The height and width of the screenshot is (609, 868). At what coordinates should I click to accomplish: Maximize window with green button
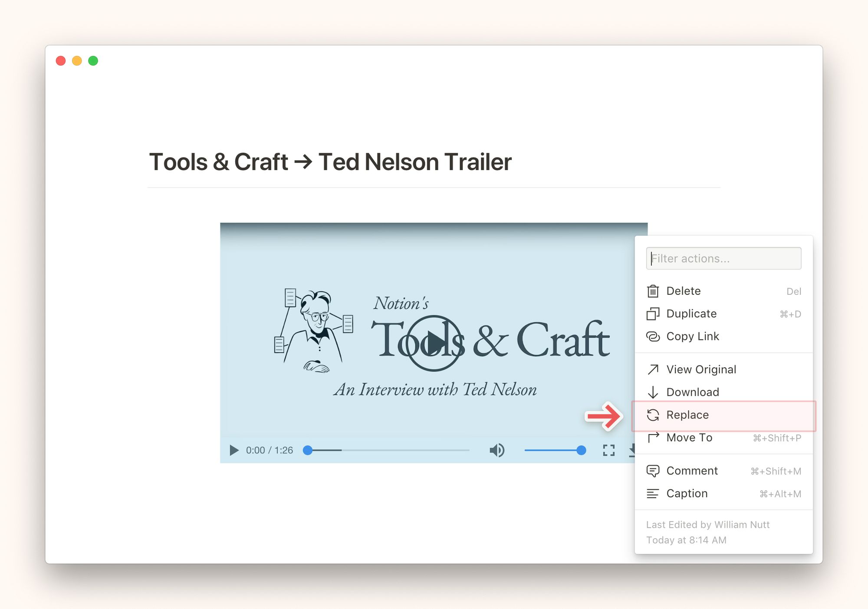pyautogui.click(x=93, y=61)
